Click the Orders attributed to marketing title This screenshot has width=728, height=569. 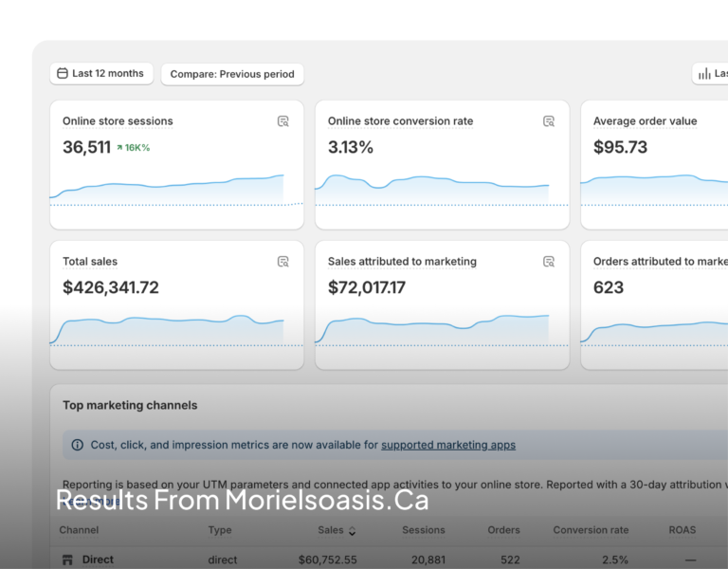pyautogui.click(x=660, y=262)
